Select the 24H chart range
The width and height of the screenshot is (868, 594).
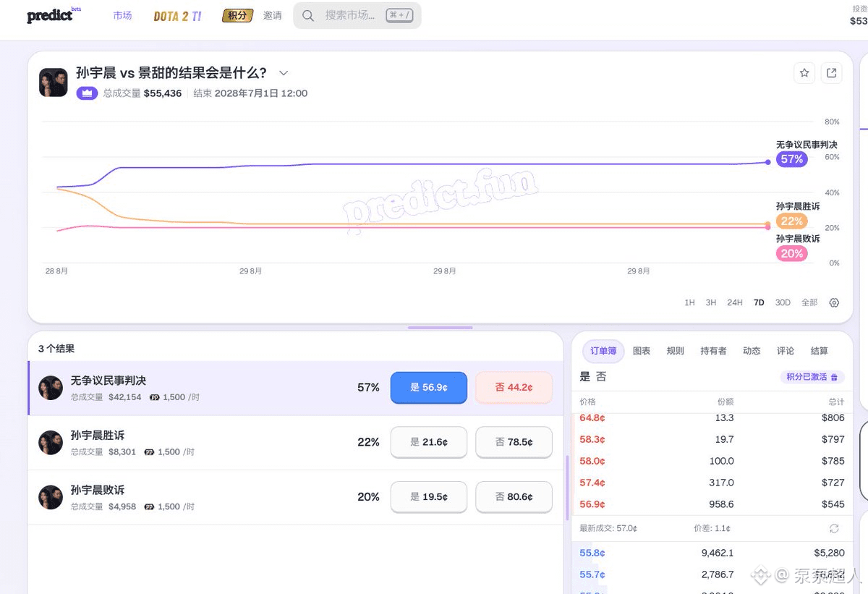pyautogui.click(x=735, y=302)
